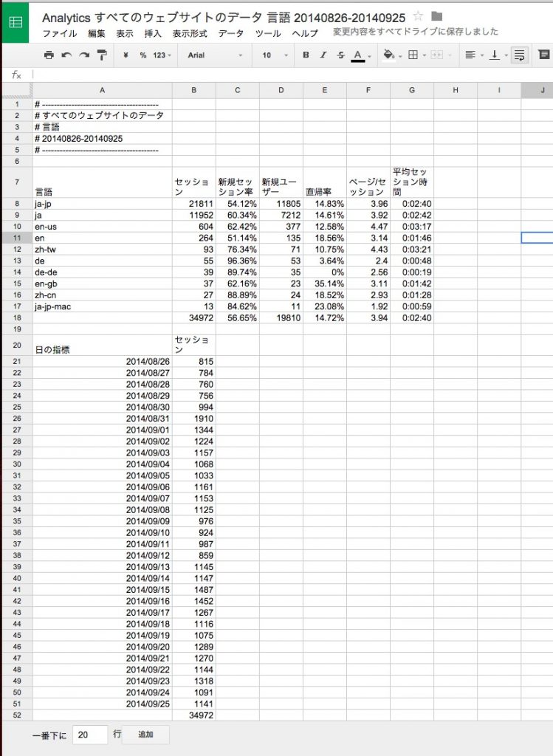Select the cell containing zh-tw
This screenshot has width=553, height=756.
pos(102,250)
